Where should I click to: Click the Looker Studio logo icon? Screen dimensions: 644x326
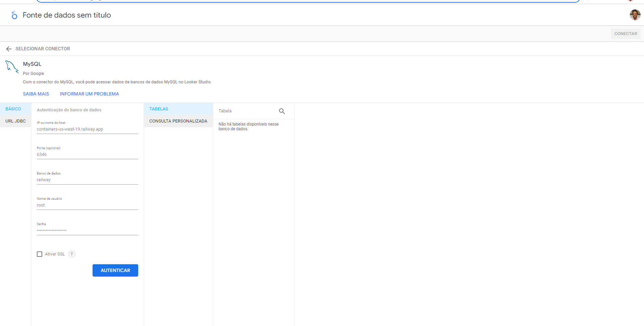[x=14, y=15]
